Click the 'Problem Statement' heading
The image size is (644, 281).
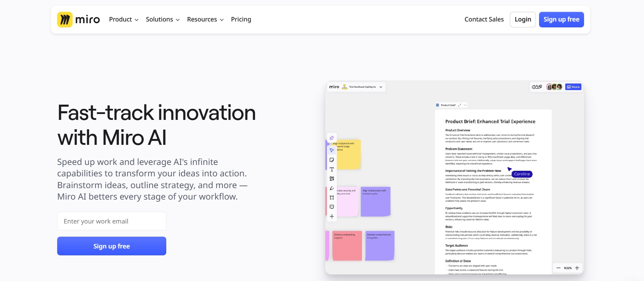tap(459, 149)
